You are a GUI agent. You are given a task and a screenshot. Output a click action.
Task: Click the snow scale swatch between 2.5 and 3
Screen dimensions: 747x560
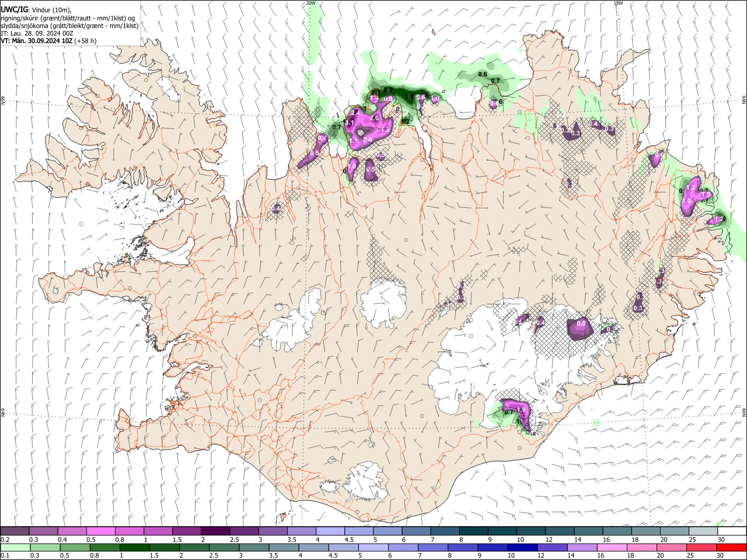pos(243,531)
